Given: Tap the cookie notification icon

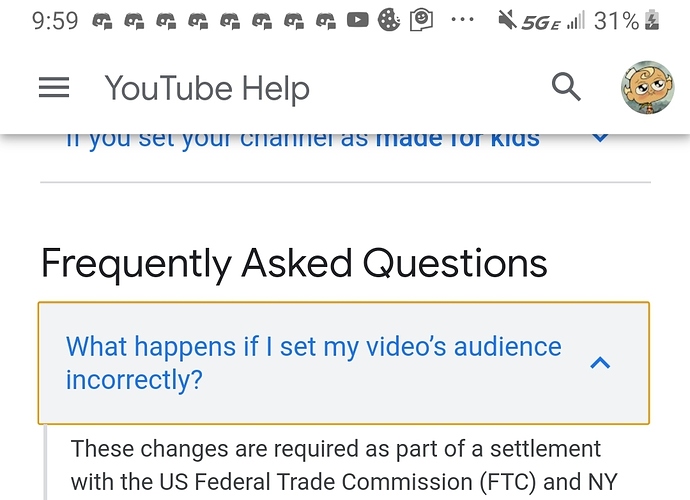Looking at the screenshot, I should point(389,21).
